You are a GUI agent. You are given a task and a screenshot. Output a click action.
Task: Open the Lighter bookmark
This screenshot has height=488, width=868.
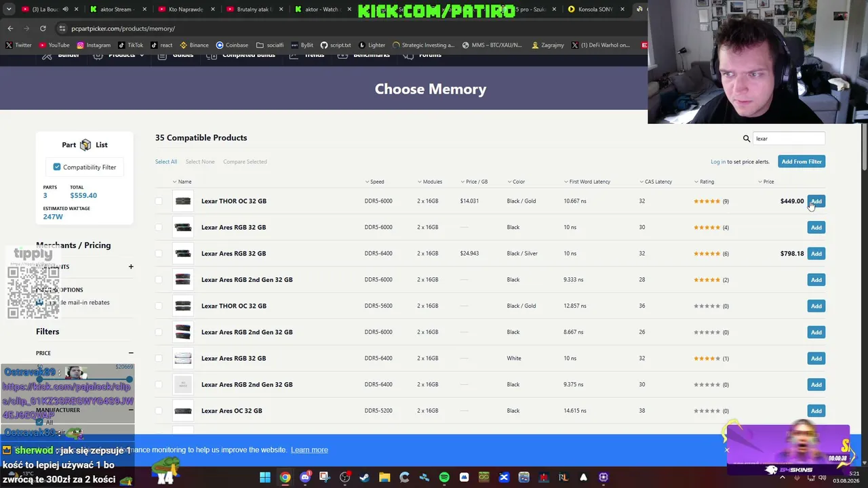click(372, 45)
